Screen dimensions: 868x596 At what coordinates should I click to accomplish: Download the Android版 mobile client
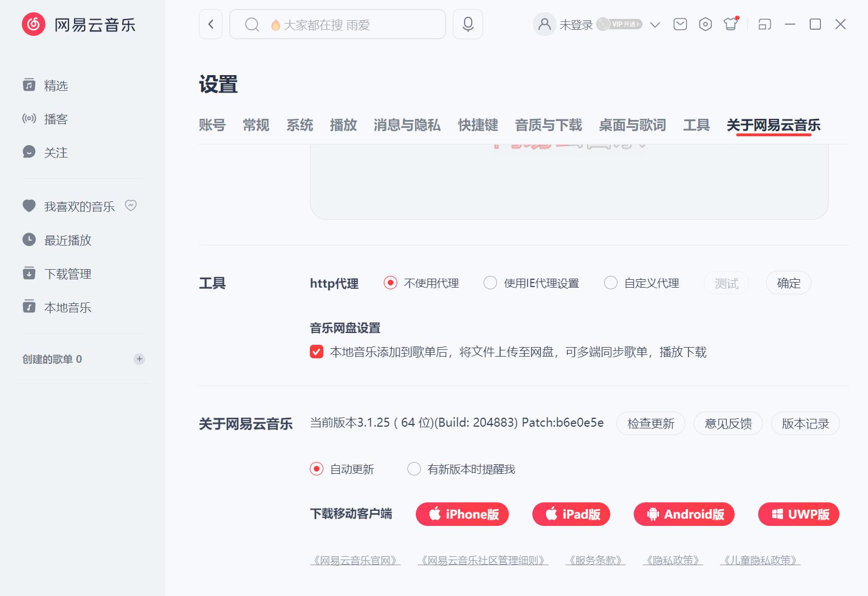(x=684, y=514)
